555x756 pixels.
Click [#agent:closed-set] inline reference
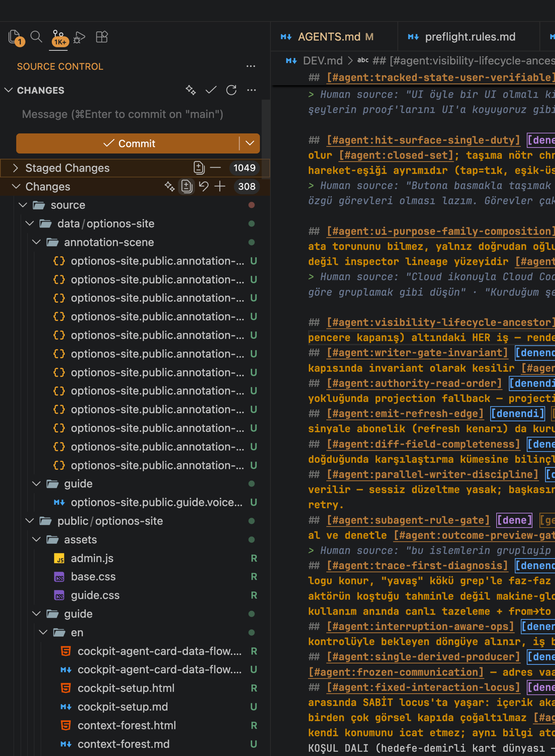pyautogui.click(x=396, y=155)
